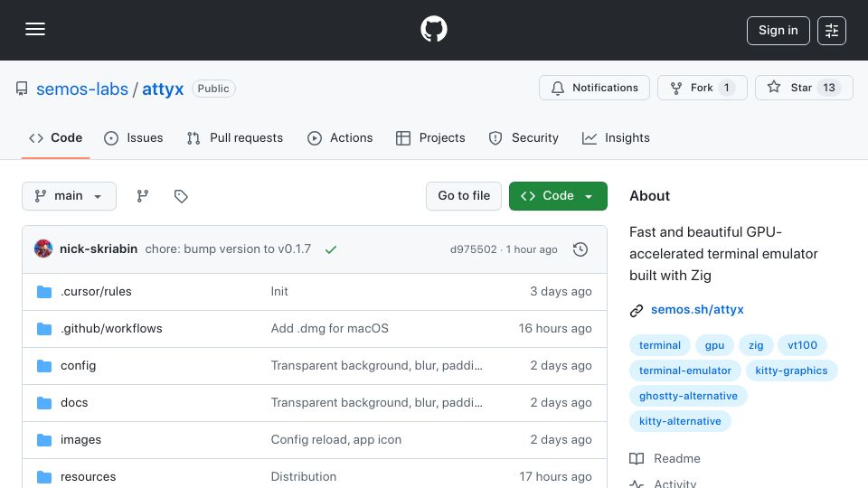Open the commit 'chore: bump version to v0.1.7'
Image resolution: width=868 pixels, height=488 pixels.
[228, 249]
